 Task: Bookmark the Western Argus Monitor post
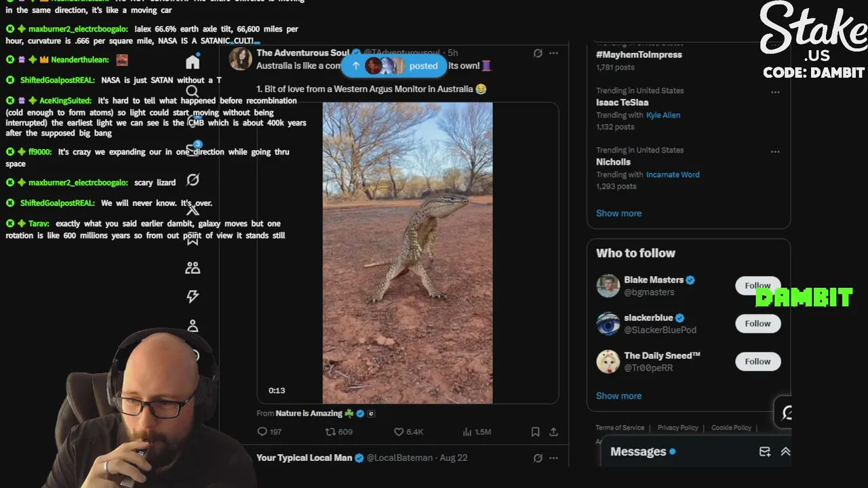tap(535, 432)
